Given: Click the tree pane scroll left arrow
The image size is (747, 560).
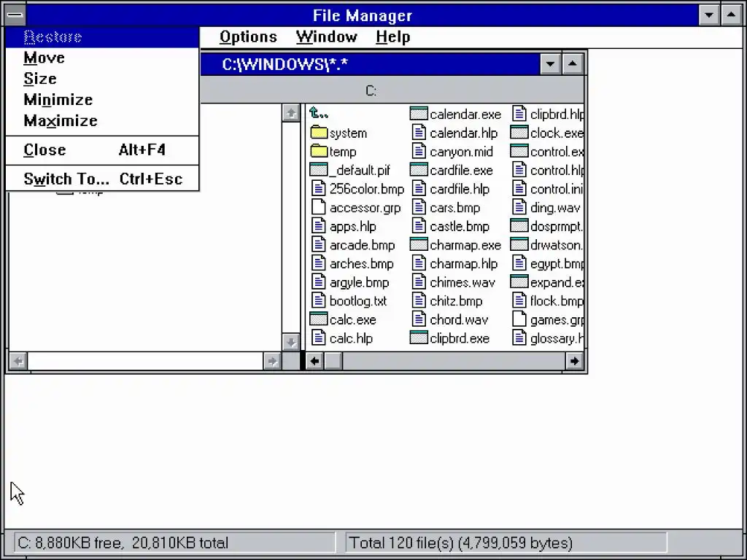Looking at the screenshot, I should [18, 362].
